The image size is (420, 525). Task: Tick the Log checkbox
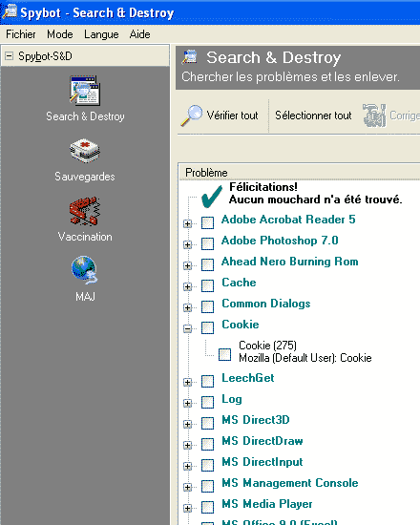(207, 403)
